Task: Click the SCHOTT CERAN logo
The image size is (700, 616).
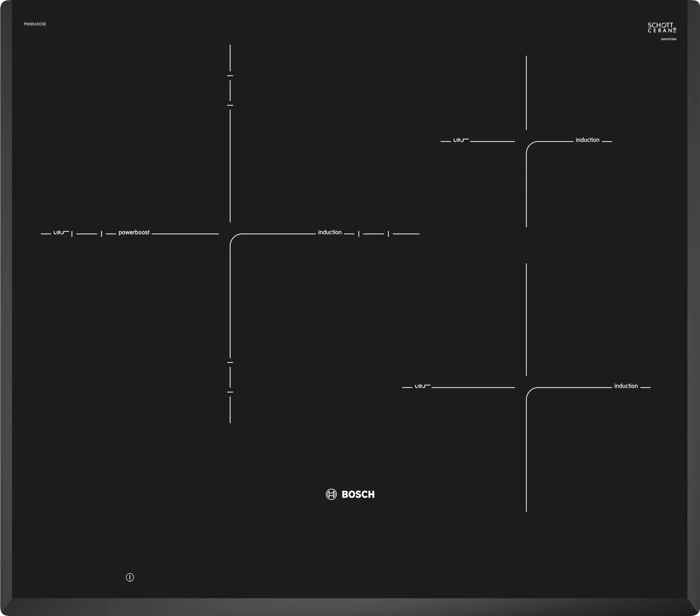Action: click(x=662, y=28)
